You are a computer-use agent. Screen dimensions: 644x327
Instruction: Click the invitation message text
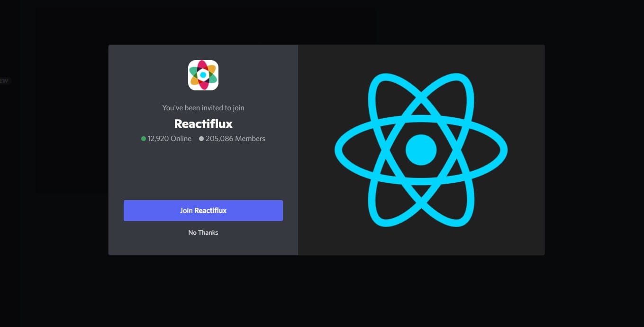point(203,107)
